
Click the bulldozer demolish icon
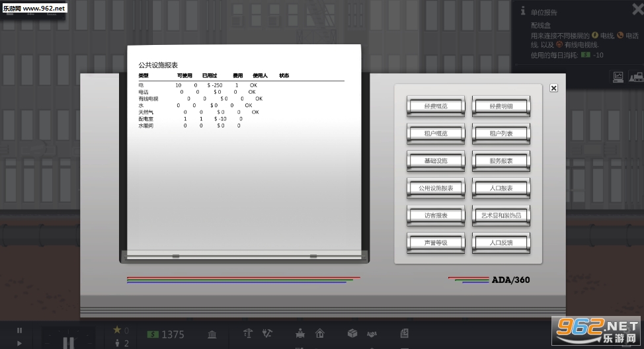(x=637, y=77)
